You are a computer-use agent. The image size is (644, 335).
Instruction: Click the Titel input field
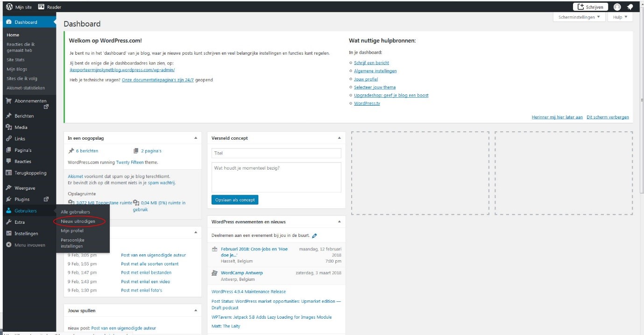tap(276, 153)
